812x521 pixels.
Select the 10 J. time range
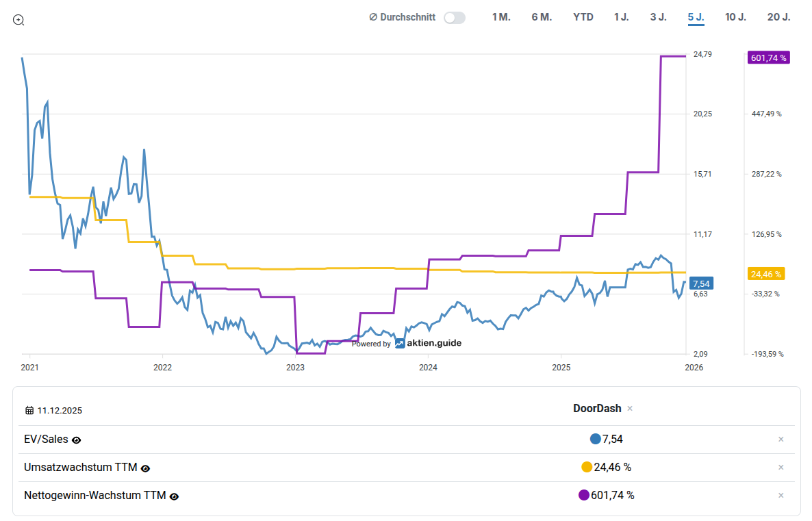(735, 17)
